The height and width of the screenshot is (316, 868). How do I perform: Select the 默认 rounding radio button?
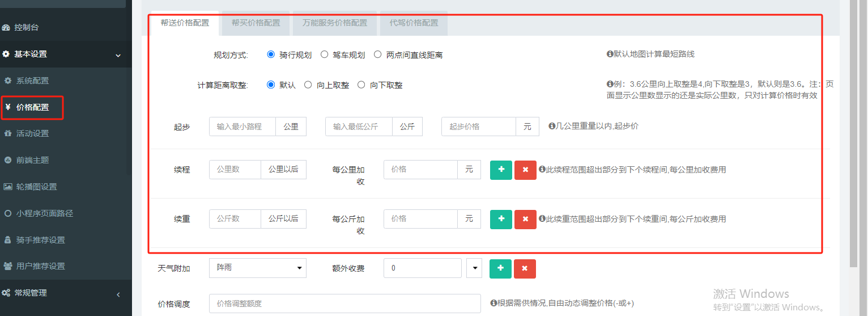pos(270,85)
